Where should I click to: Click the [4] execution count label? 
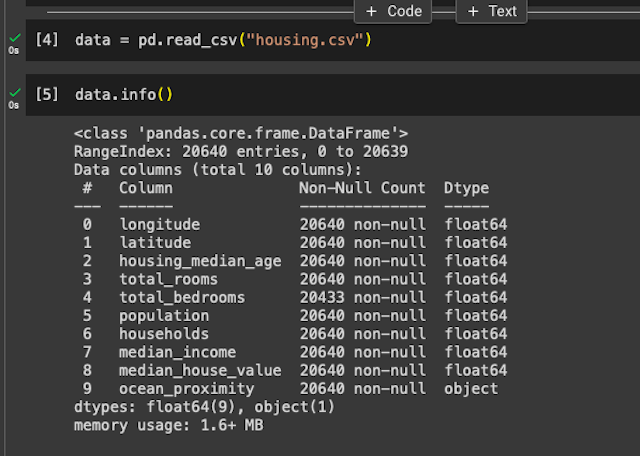tap(47, 40)
